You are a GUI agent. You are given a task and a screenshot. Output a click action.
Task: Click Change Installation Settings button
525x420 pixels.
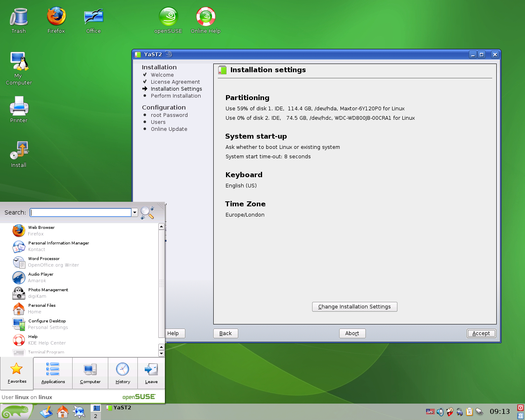click(x=355, y=307)
